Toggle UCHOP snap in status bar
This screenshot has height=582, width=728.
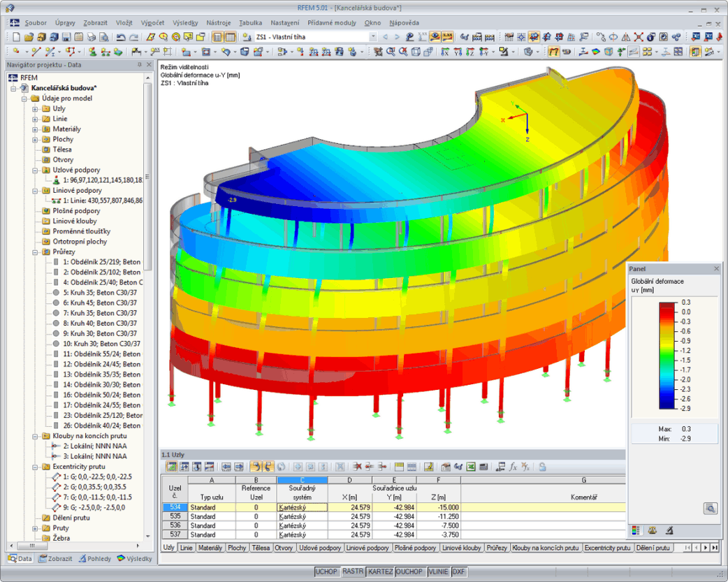pos(326,572)
